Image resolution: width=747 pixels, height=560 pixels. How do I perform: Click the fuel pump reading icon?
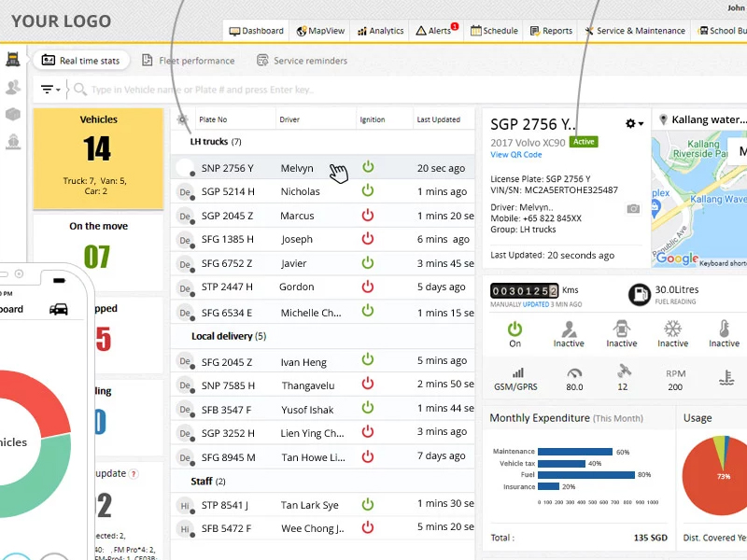coord(640,294)
